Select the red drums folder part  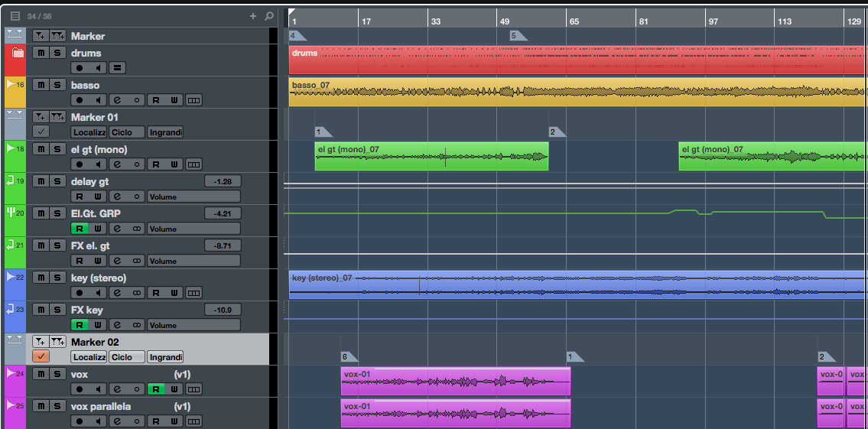coord(578,60)
